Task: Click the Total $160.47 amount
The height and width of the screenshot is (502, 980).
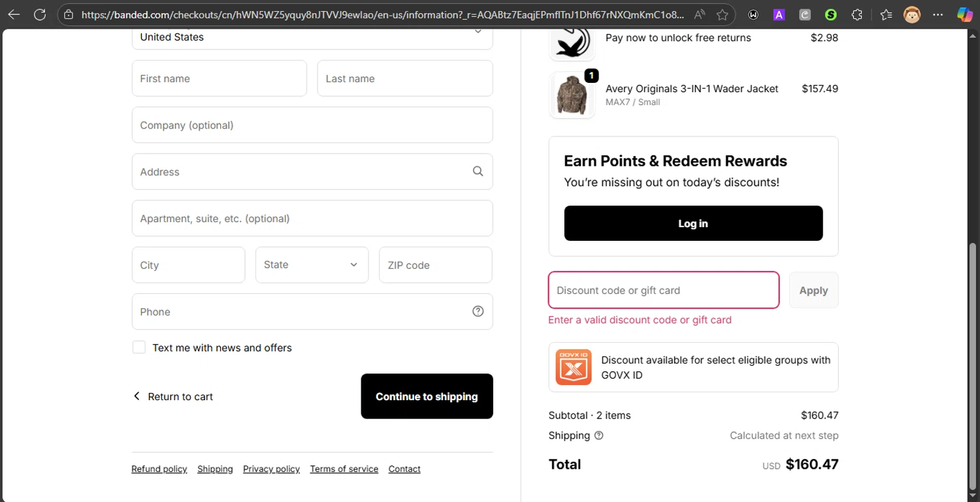Action: 811,464
